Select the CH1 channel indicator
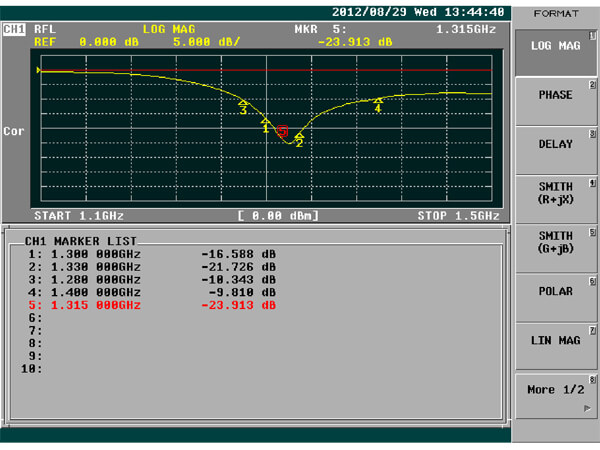Image resolution: width=600 pixels, height=450 pixels. [x=14, y=29]
